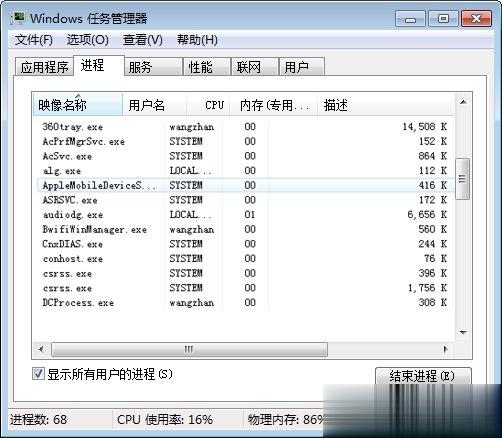The image size is (502, 438).
Task: Sort by 映像名称 column header
Action: pos(78,105)
